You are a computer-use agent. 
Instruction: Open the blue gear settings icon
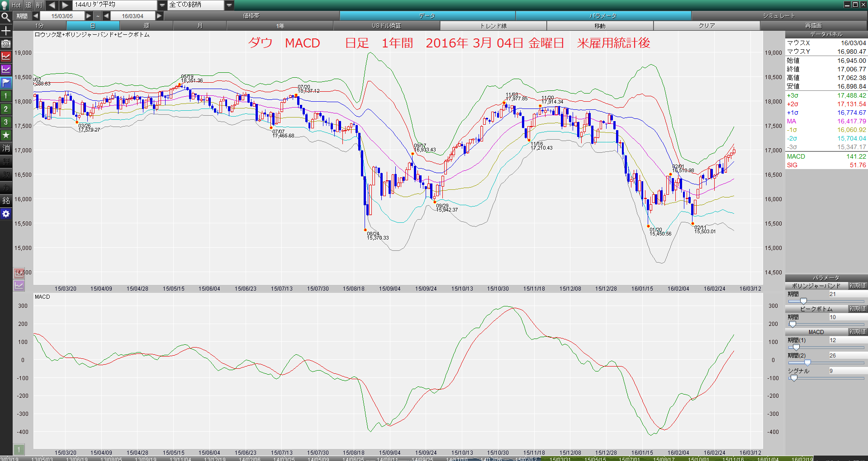6,214
